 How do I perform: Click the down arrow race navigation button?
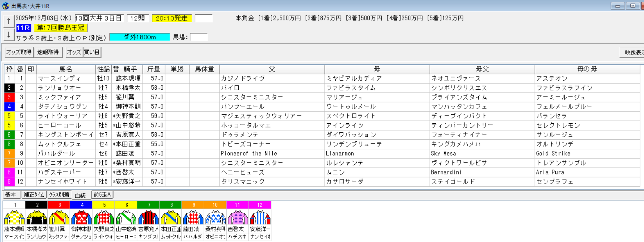click(9, 35)
